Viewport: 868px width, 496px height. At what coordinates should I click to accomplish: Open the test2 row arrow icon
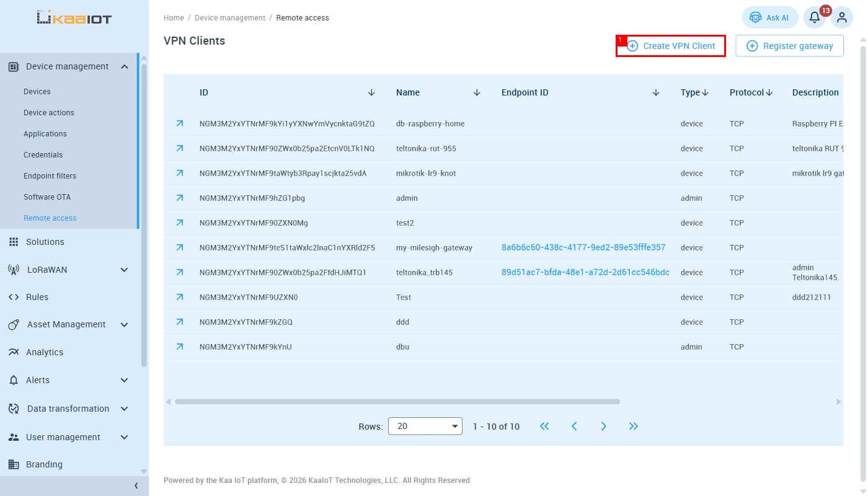179,223
